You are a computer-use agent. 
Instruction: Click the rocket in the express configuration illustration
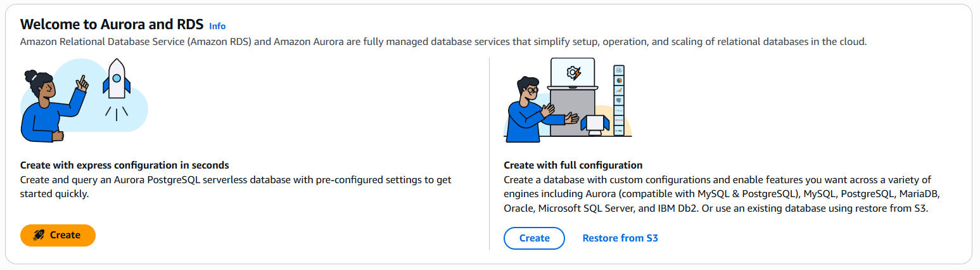(x=117, y=80)
